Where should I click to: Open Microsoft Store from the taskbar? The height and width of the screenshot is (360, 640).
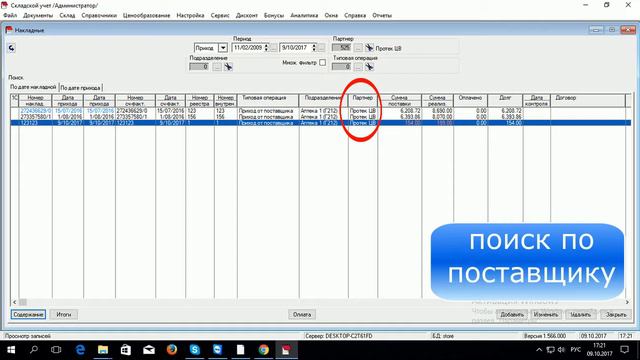pyautogui.click(x=126, y=350)
